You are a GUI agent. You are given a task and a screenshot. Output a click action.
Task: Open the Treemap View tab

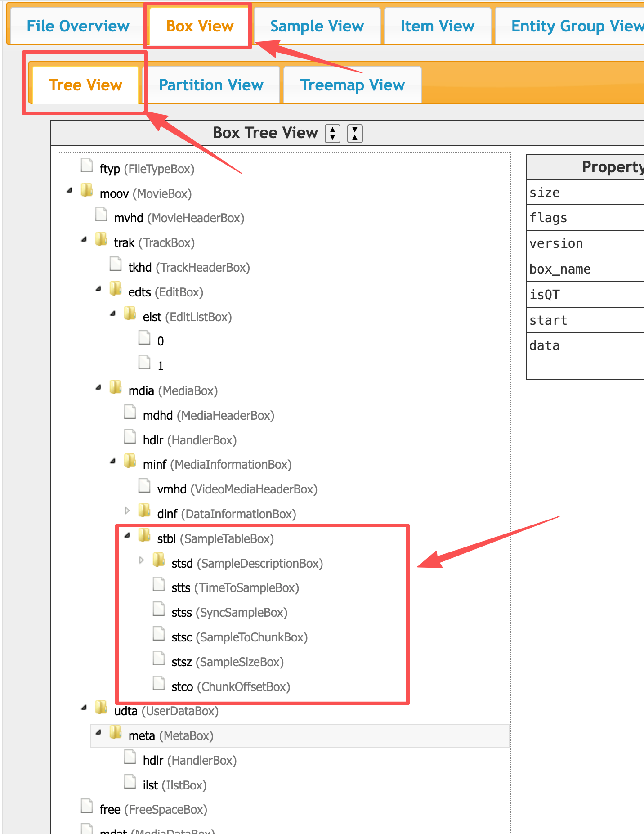(352, 85)
